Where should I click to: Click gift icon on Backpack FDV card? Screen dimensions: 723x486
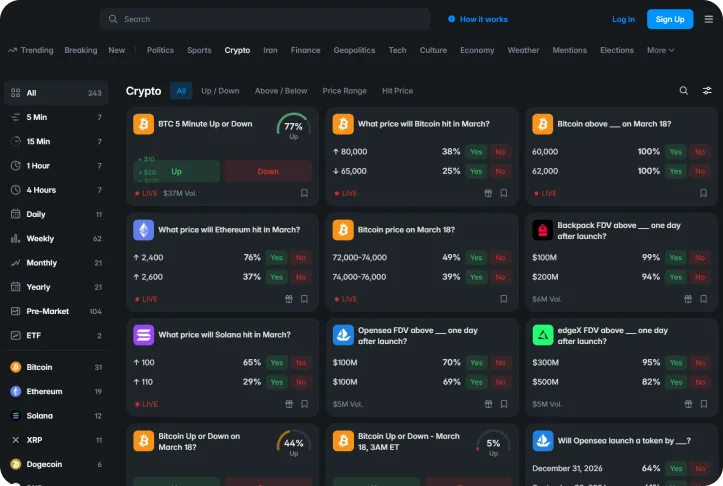tap(688, 299)
